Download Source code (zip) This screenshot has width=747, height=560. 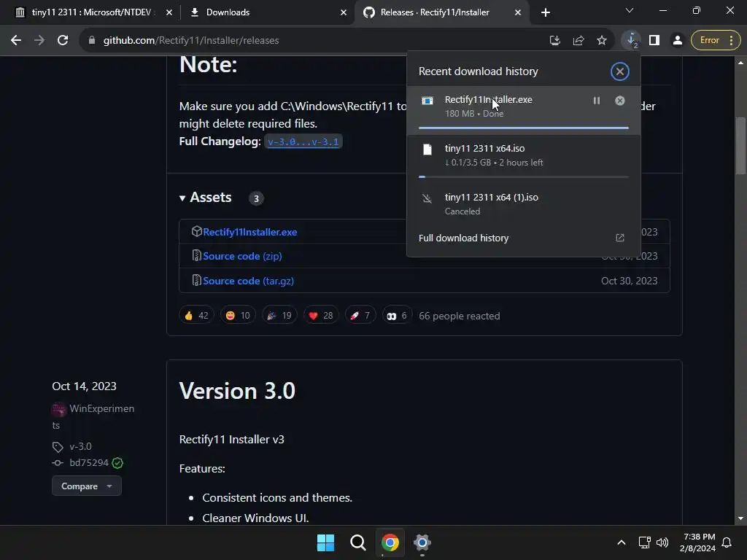click(242, 256)
